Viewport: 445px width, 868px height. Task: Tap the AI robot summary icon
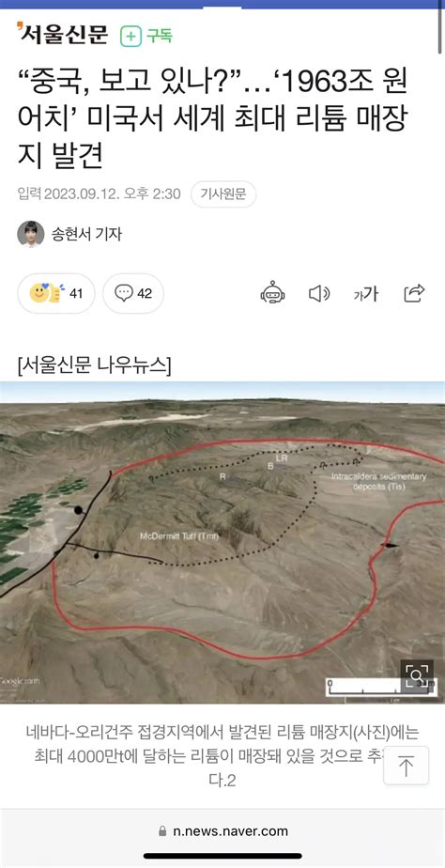pos(273,293)
